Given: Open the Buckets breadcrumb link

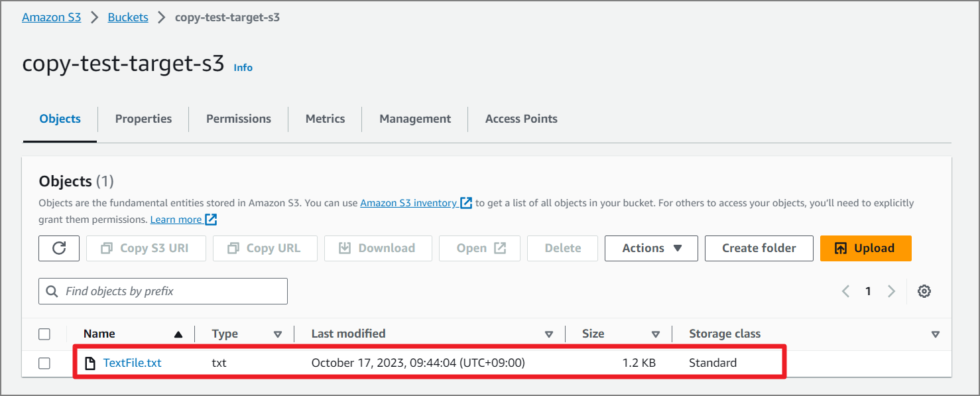Looking at the screenshot, I should pyautogui.click(x=128, y=17).
